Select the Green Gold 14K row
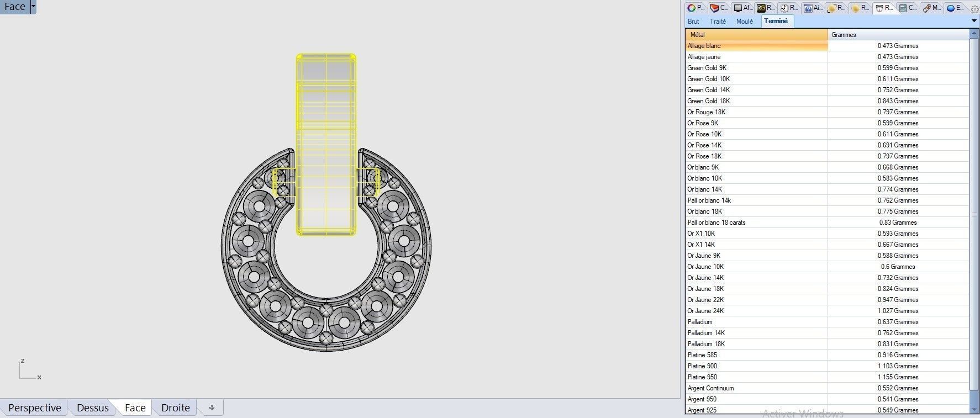This screenshot has height=418, width=980. (827, 90)
